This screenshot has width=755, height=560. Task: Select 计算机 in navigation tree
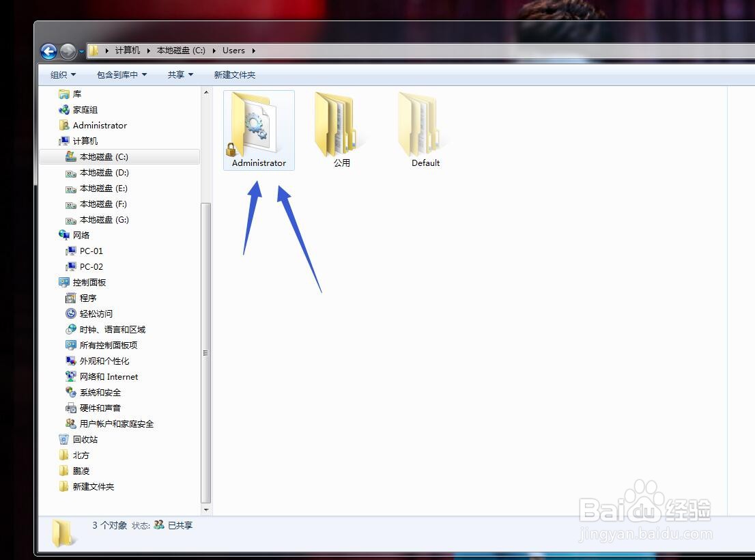click(78, 141)
